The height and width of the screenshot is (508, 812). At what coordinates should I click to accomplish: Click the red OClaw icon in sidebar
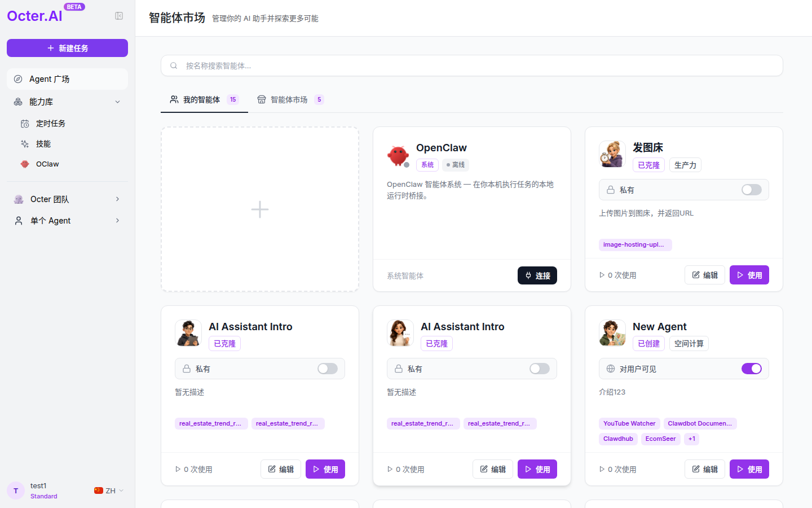click(x=25, y=164)
